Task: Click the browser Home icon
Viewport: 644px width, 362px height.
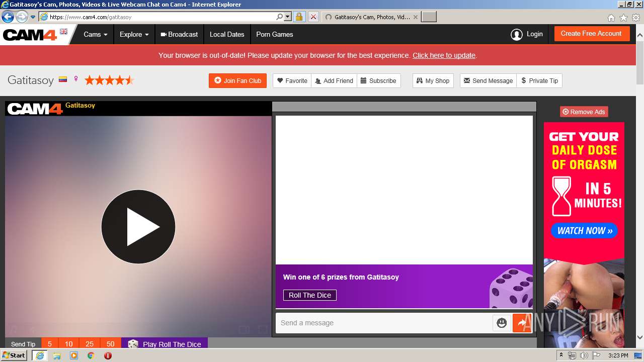Action: click(x=611, y=18)
